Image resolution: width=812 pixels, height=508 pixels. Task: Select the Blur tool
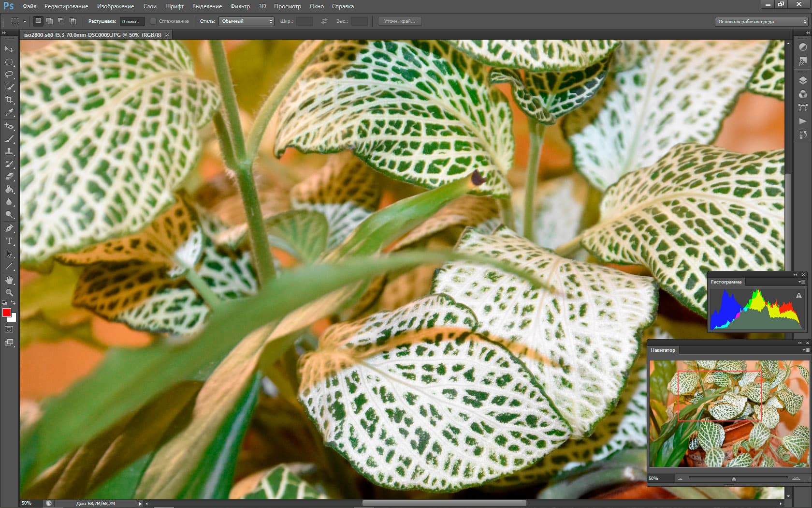tap(9, 202)
